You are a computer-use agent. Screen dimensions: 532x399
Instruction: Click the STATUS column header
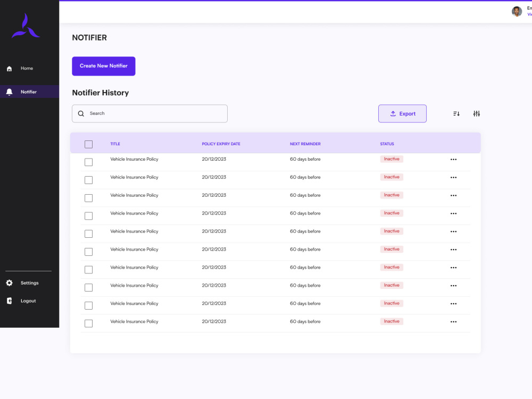(x=387, y=144)
